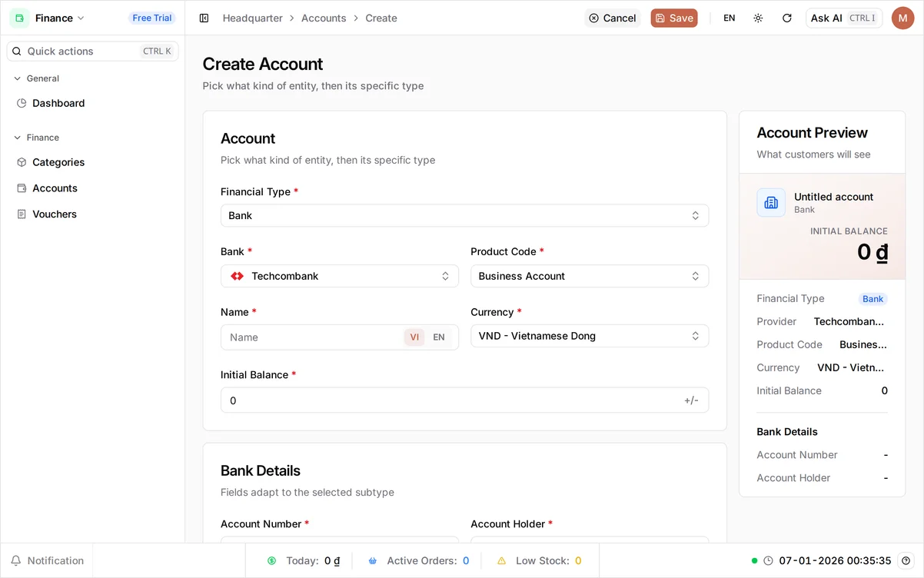Select EN language for Name field

click(439, 337)
